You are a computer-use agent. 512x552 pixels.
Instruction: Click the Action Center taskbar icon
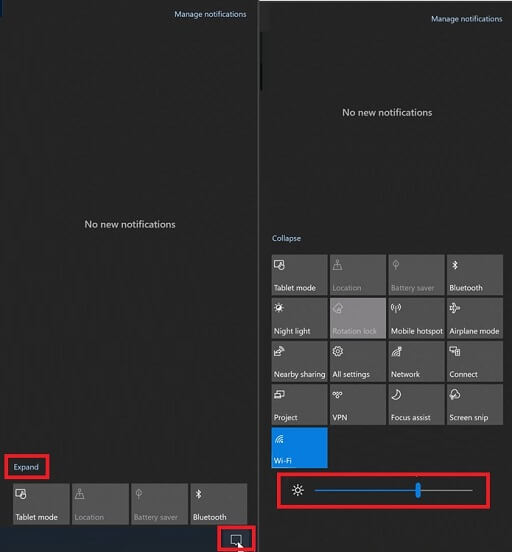pyautogui.click(x=236, y=540)
